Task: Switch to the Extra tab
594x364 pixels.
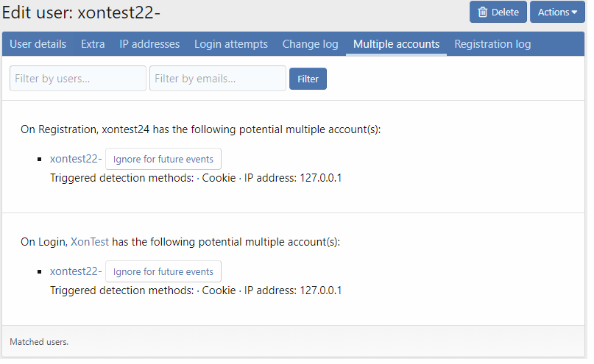Action: pos(93,44)
